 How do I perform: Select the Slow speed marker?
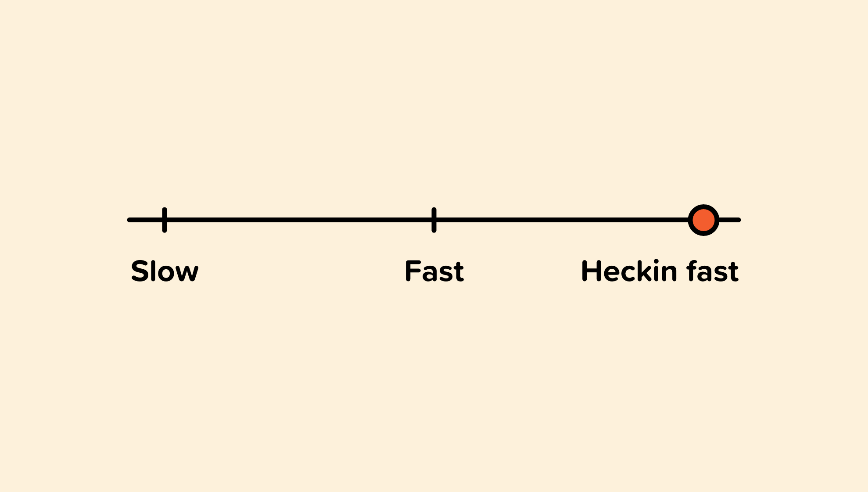[164, 220]
